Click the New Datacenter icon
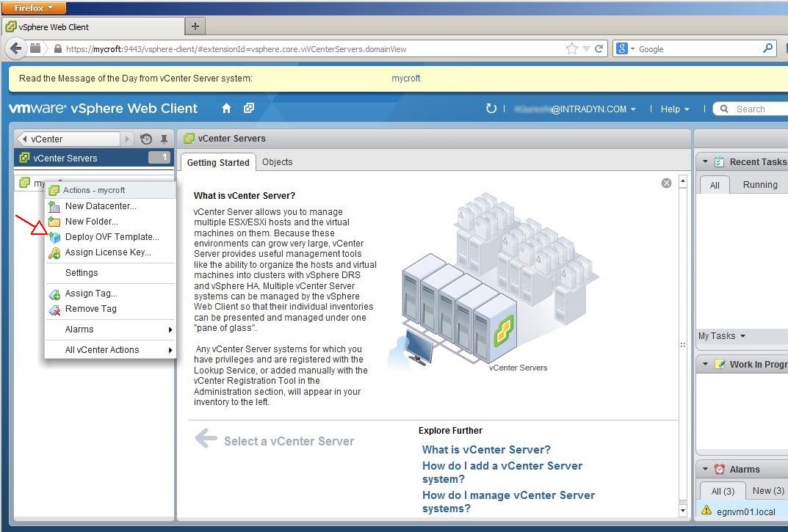The image size is (788, 532). (x=54, y=206)
